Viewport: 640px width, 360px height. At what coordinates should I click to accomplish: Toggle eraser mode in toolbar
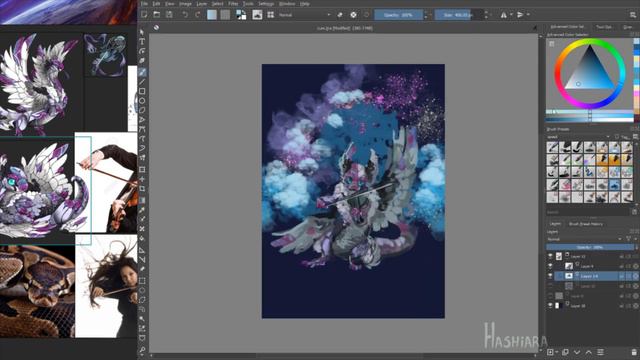pos(340,15)
